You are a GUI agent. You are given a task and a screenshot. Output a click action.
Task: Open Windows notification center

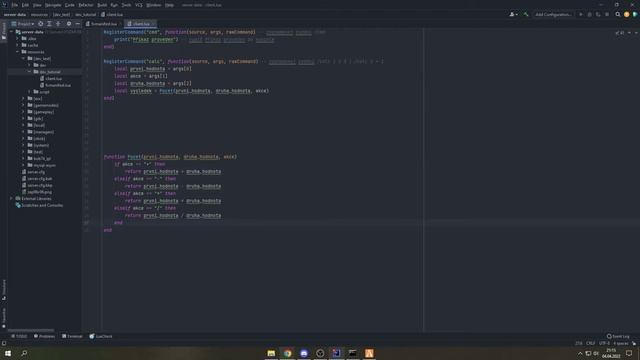pyautogui.click(x=629, y=353)
